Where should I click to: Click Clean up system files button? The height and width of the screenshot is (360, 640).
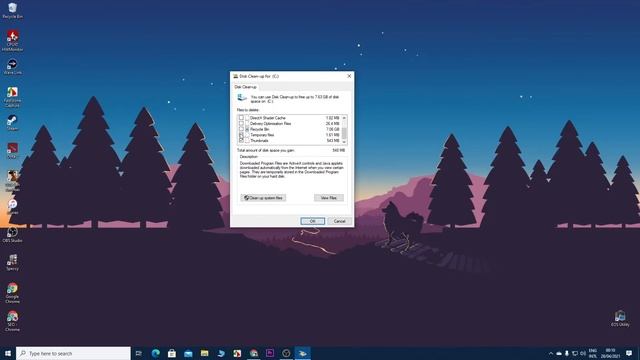(263, 198)
